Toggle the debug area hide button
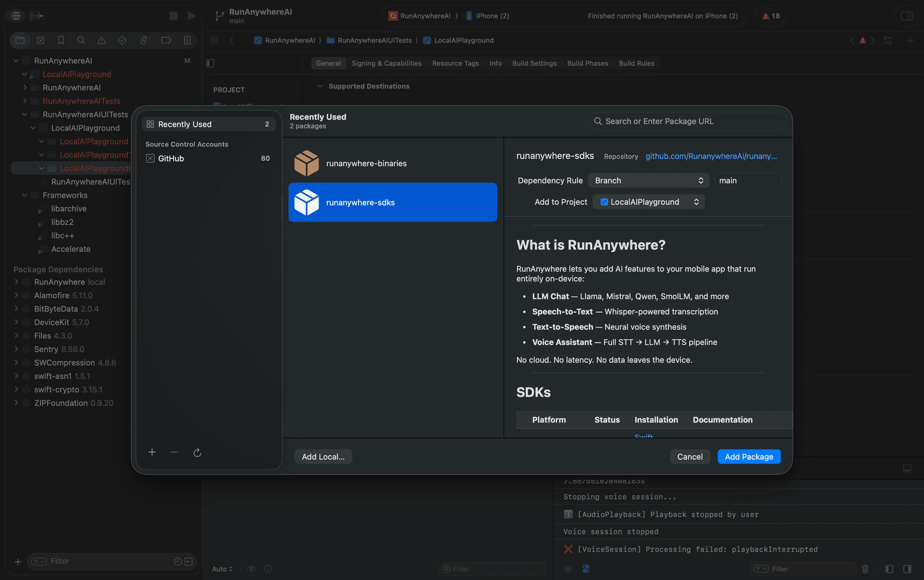924x580 pixels. [907, 468]
